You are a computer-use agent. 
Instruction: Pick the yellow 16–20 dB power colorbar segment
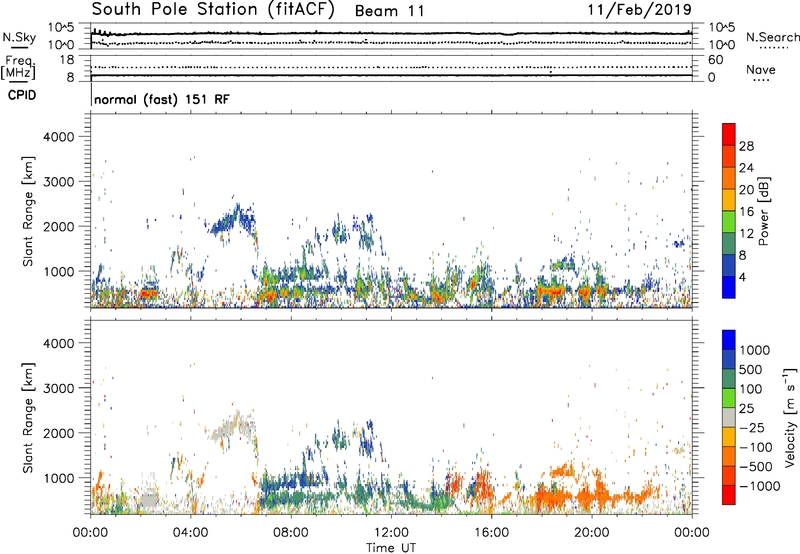729,200
